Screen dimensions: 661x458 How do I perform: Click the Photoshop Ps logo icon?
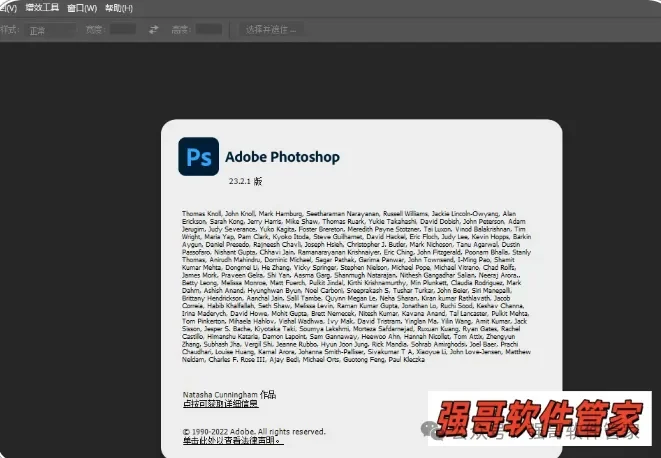coord(199,156)
